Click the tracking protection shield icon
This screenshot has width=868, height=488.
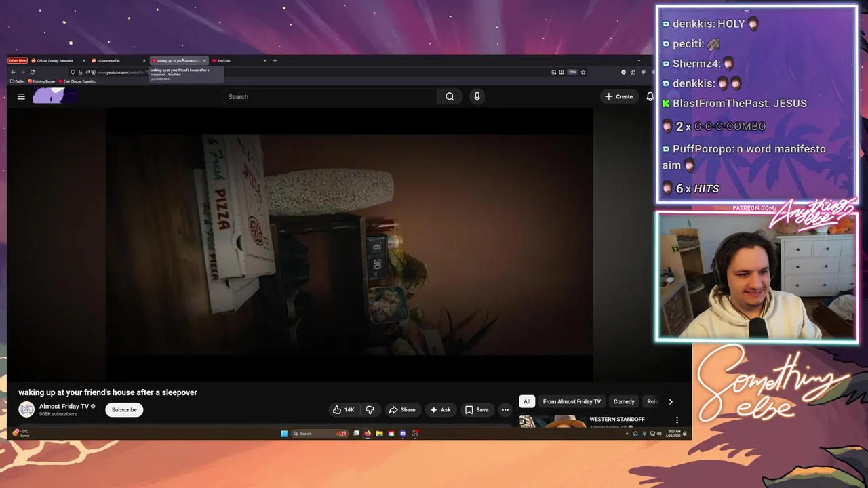[73, 72]
